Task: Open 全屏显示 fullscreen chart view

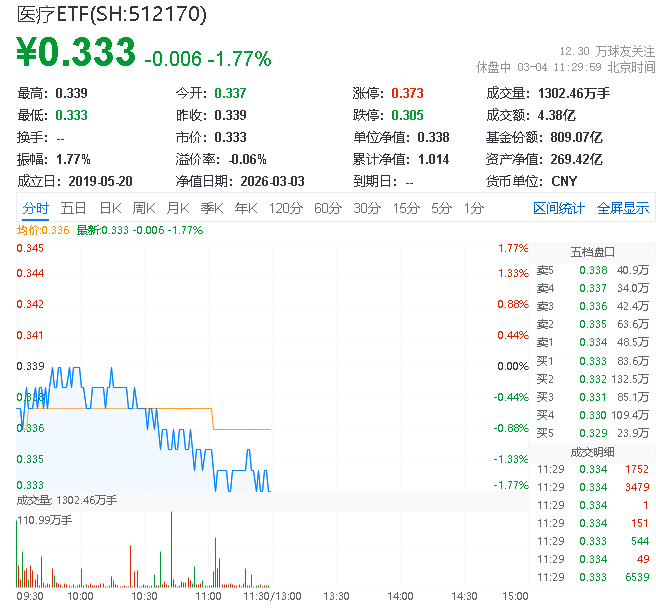Action: [623, 208]
